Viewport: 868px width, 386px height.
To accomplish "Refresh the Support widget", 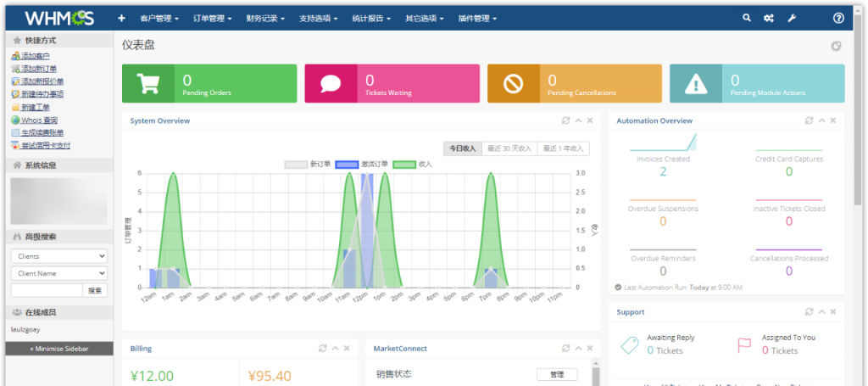I will click(810, 312).
